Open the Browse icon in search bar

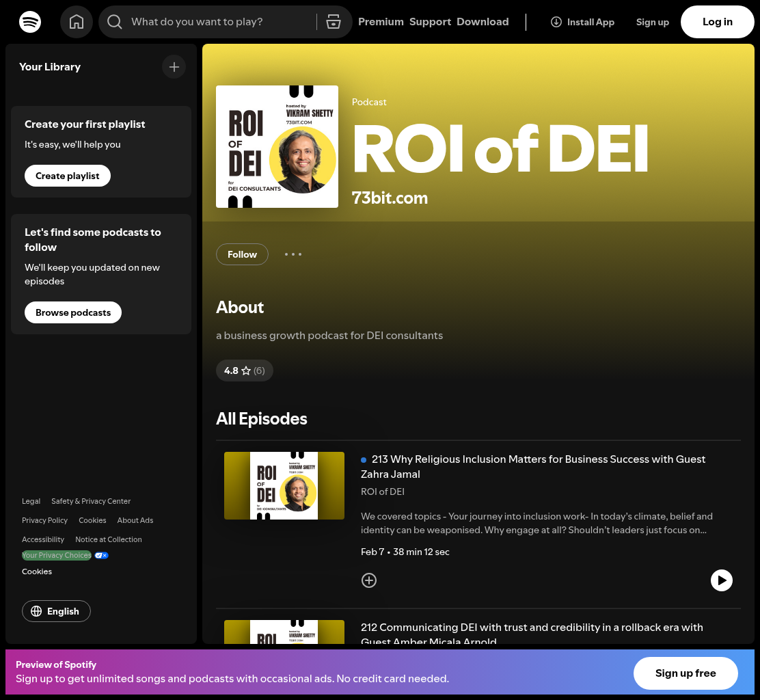334,22
